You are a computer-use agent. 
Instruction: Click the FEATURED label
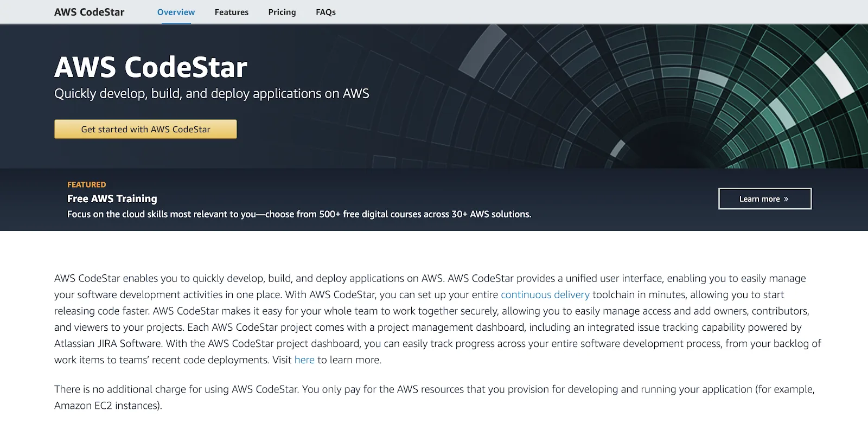(x=87, y=184)
